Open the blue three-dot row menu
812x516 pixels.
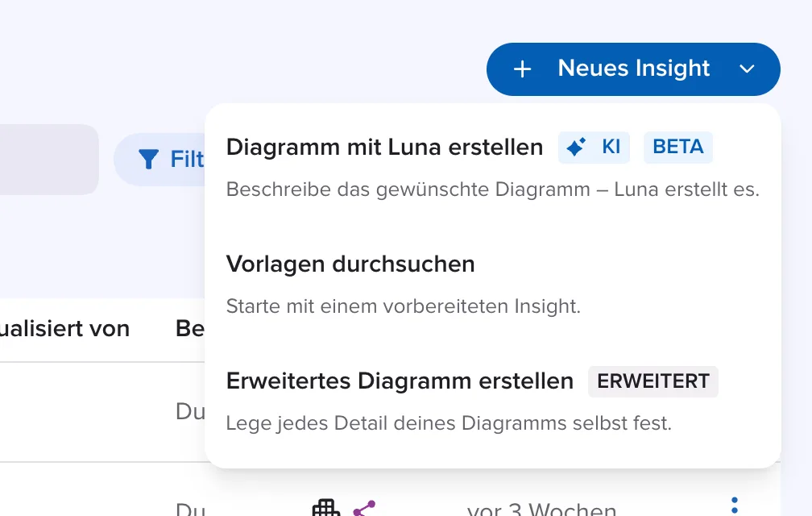(x=735, y=506)
